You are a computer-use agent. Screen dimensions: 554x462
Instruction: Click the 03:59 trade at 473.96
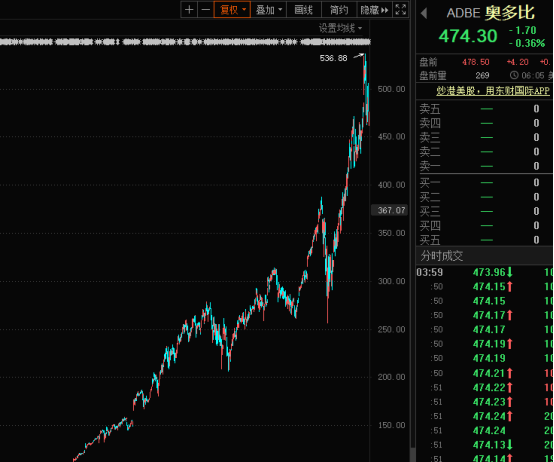click(484, 272)
